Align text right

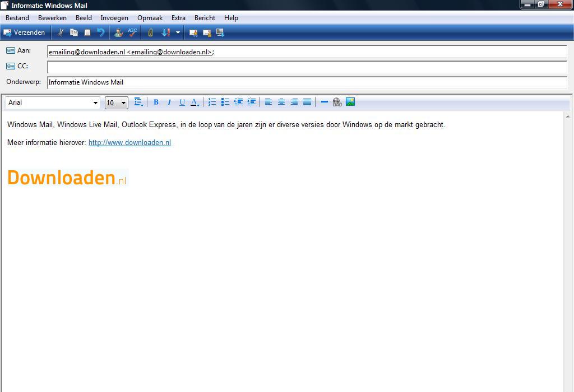[x=294, y=102]
